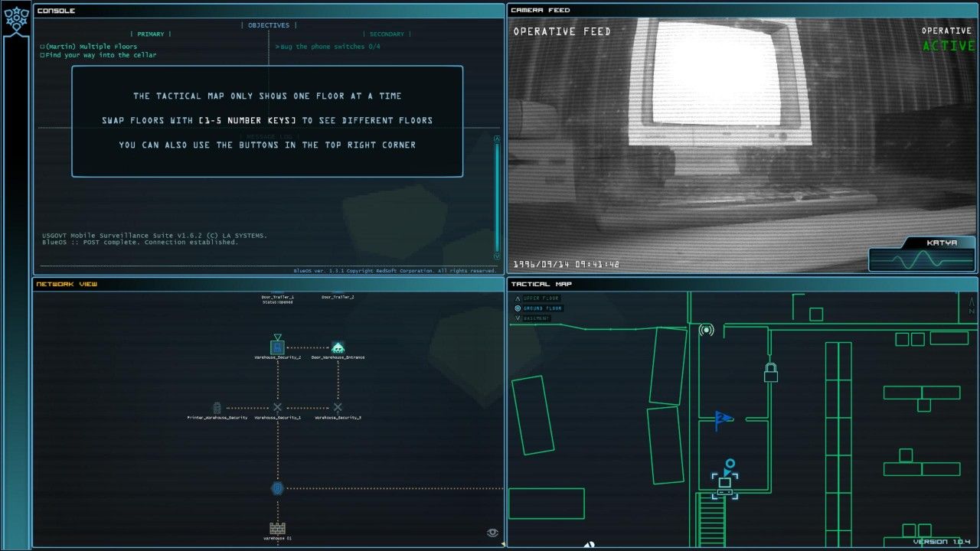980x551 pixels.
Task: Switch the map to Upper Floor
Action: (541, 298)
